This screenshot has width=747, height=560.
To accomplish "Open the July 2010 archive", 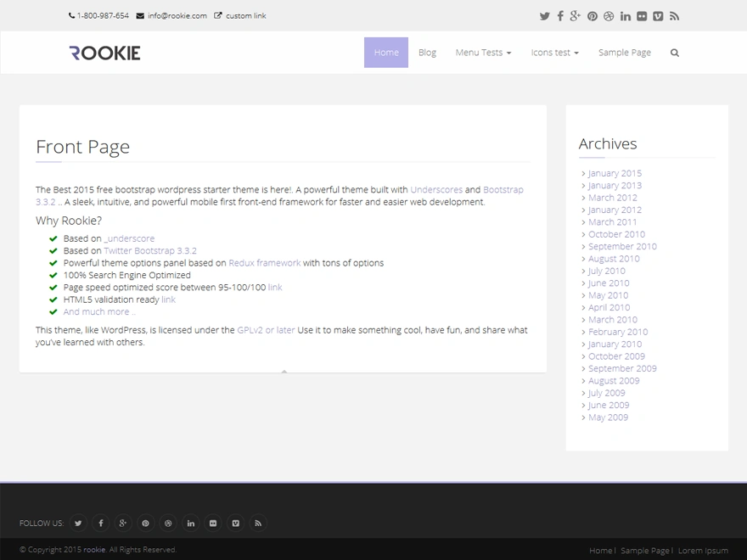I will (x=606, y=271).
